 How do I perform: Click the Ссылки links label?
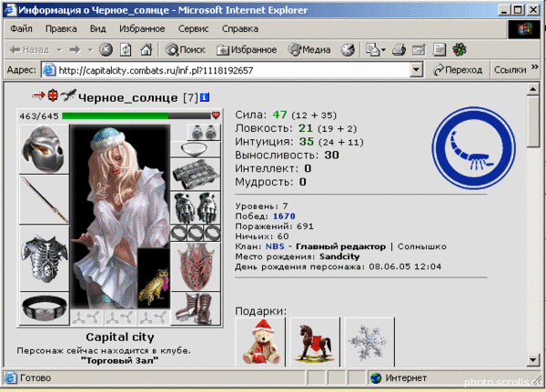pos(511,70)
